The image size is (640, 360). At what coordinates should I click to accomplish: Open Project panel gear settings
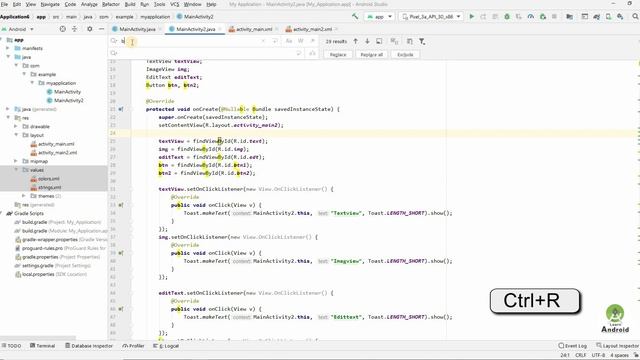tap(89, 29)
